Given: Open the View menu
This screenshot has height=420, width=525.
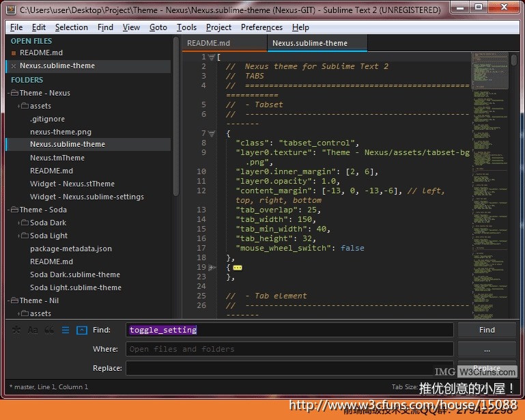Looking at the screenshot, I should pos(131,27).
